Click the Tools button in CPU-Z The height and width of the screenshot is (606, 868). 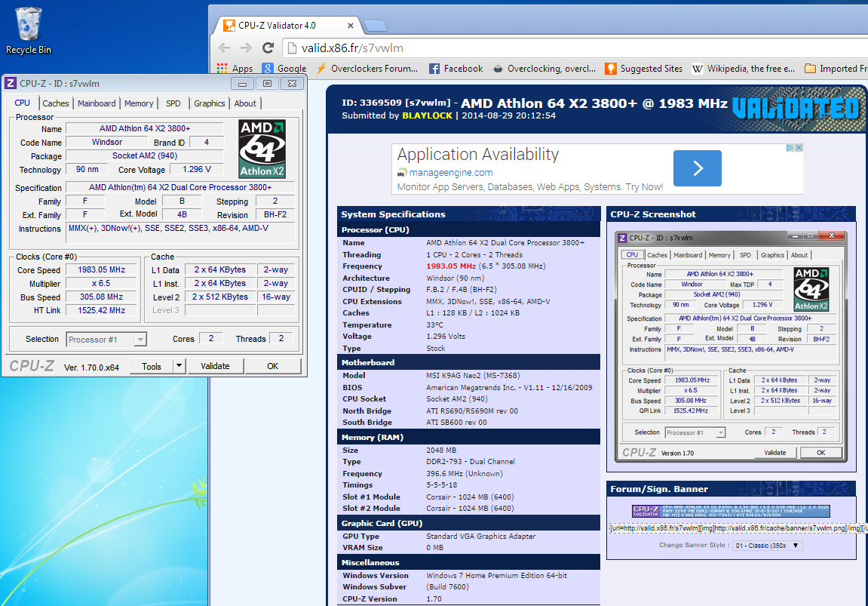point(151,366)
